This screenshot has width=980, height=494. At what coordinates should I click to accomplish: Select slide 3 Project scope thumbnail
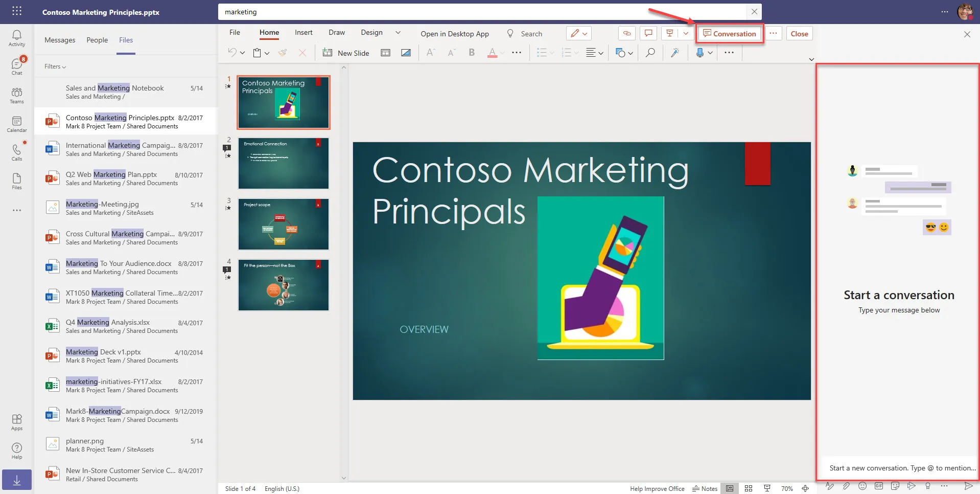[284, 224]
